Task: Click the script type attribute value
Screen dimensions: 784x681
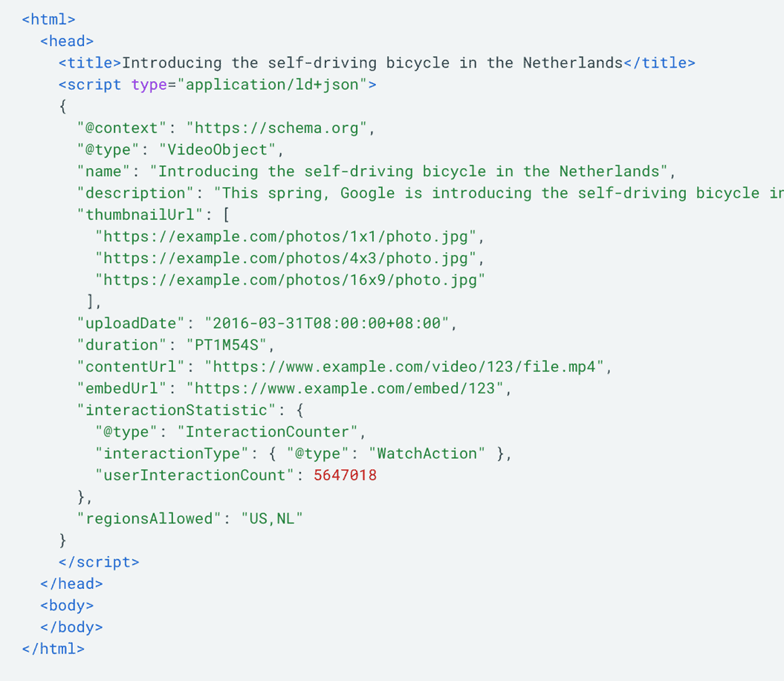Action: (x=272, y=85)
